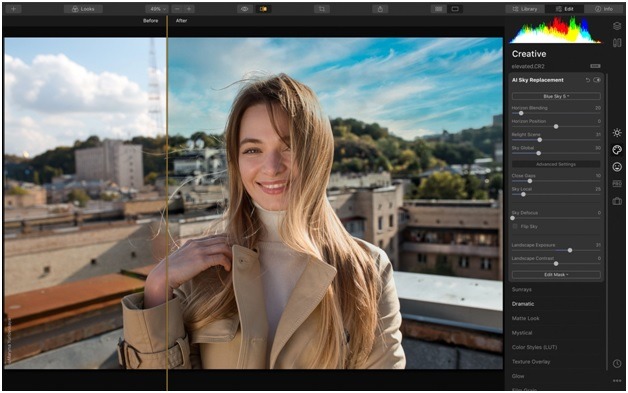Click the histogram display
Screen dimensions: 628x393
556,30
